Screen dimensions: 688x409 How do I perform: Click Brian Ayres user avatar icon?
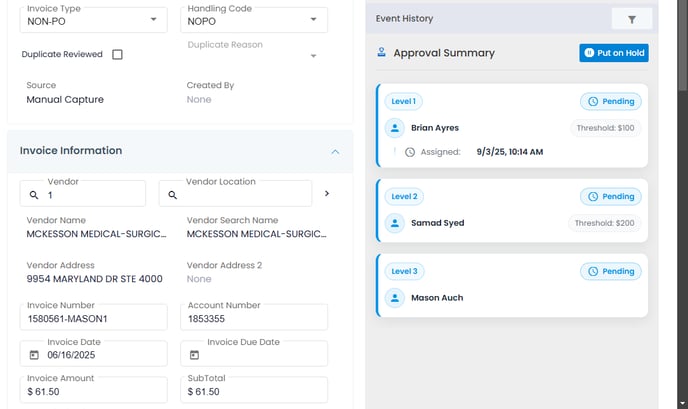[395, 128]
